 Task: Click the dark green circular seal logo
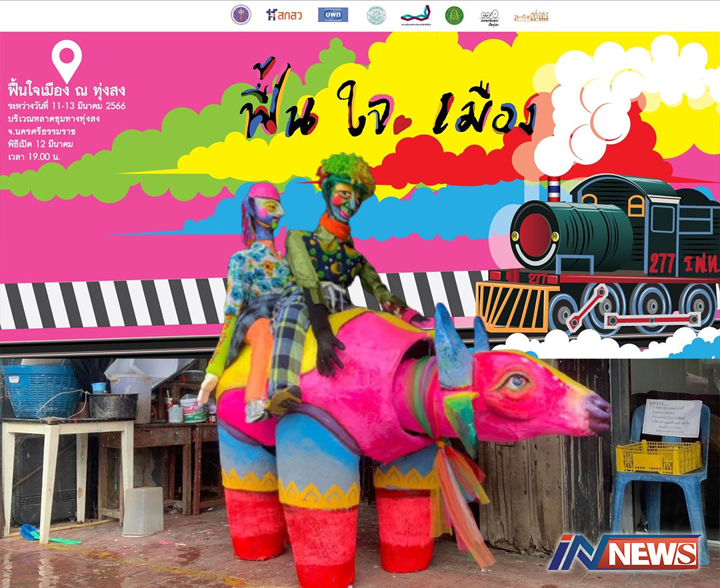click(454, 15)
